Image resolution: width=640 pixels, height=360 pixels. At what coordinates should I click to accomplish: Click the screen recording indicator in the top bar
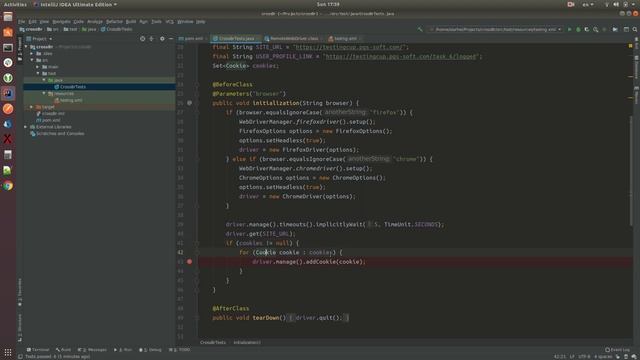[571, 4]
